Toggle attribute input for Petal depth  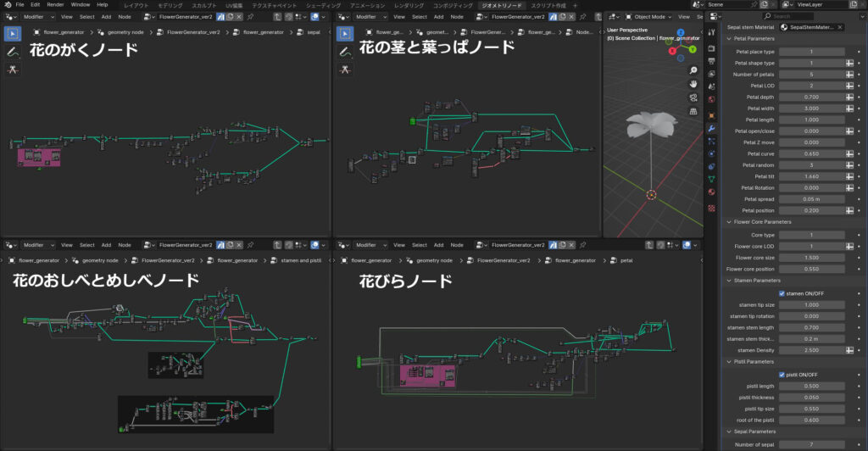849,97
